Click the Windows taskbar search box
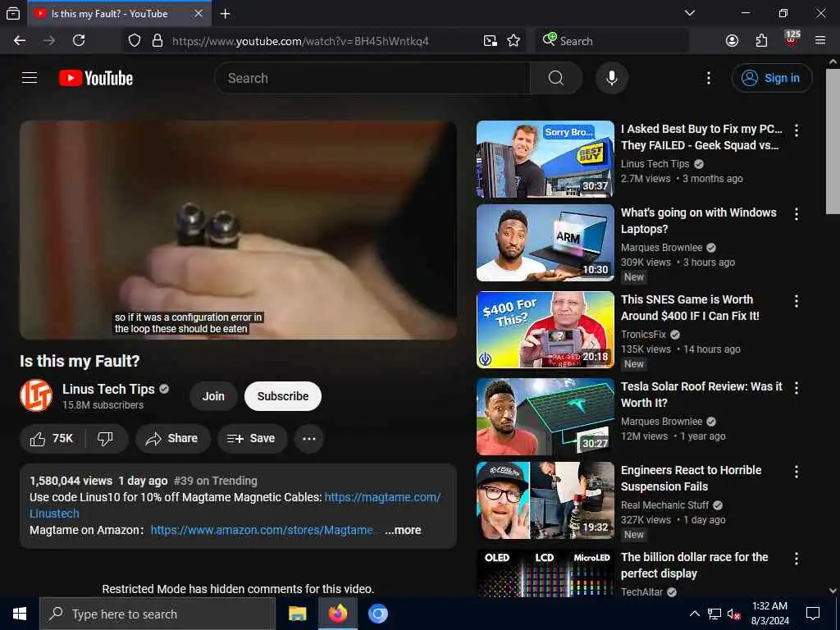840x630 pixels. point(157,614)
